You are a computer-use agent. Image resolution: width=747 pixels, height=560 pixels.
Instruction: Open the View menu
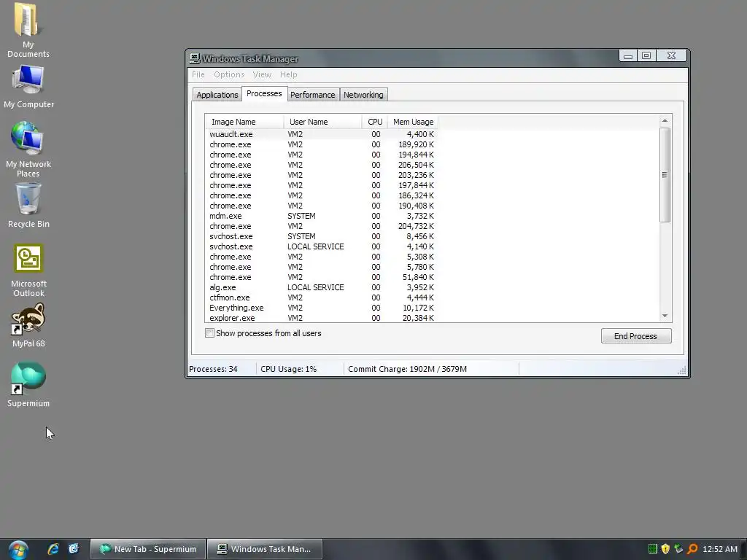coord(262,75)
